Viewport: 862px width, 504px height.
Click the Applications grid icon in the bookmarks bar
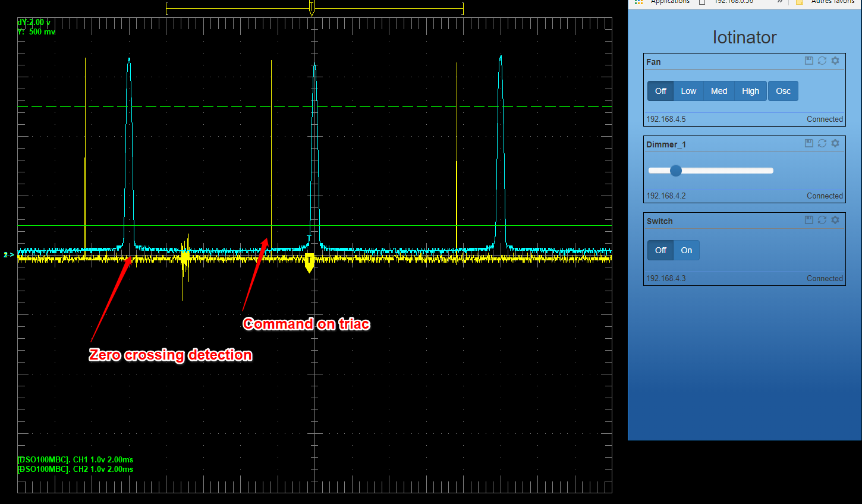pos(638,2)
